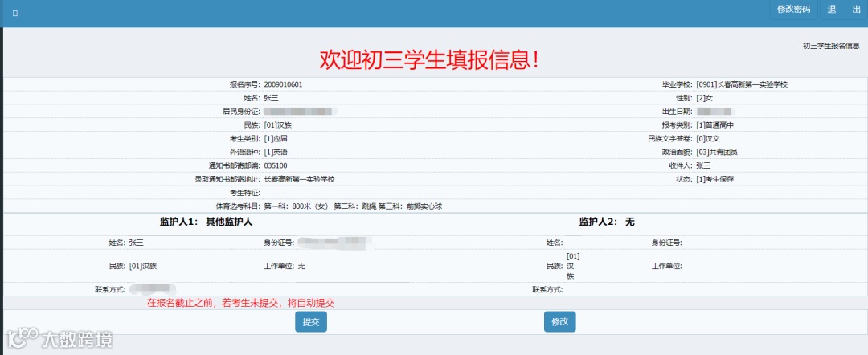
Task: Click the heading 欢迎初三学生填报信息!
Action: click(x=431, y=59)
